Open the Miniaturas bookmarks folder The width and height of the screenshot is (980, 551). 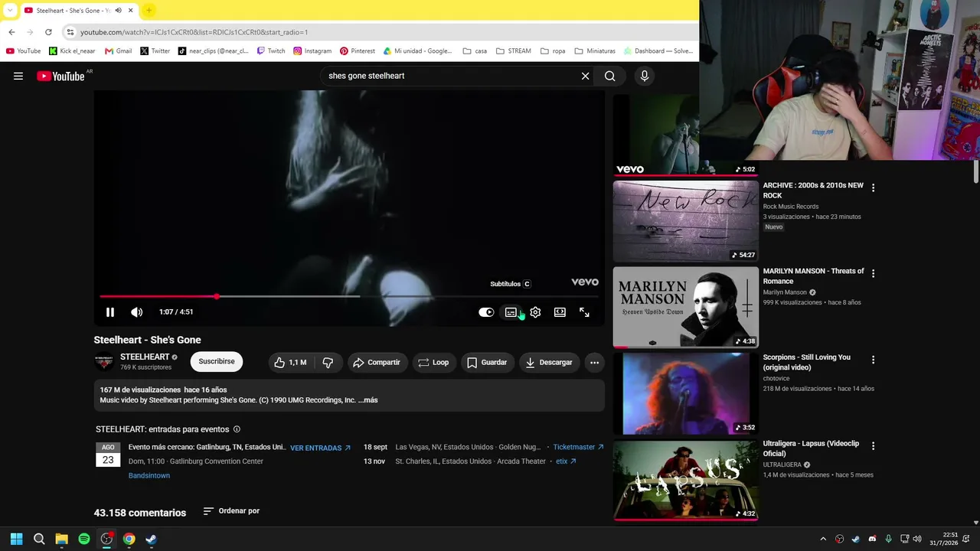[x=595, y=51]
